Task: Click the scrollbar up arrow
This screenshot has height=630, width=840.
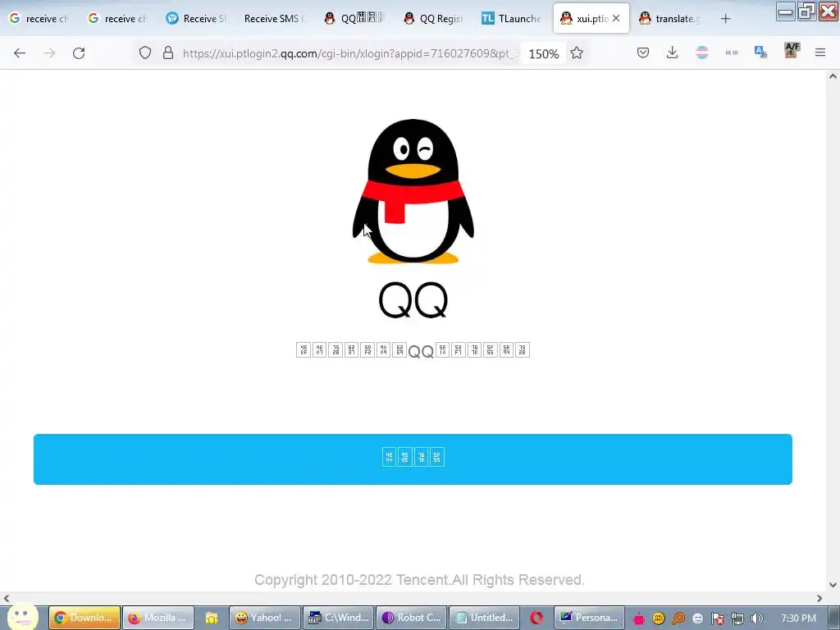Action: tap(833, 76)
